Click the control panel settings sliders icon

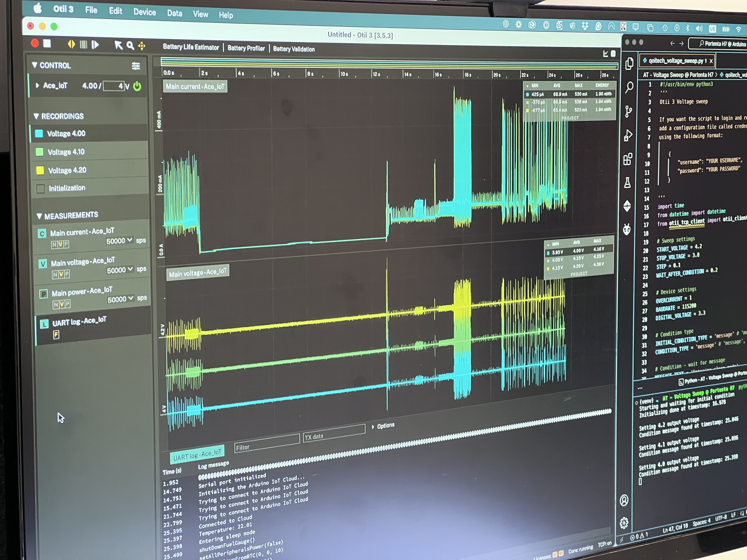click(136, 66)
